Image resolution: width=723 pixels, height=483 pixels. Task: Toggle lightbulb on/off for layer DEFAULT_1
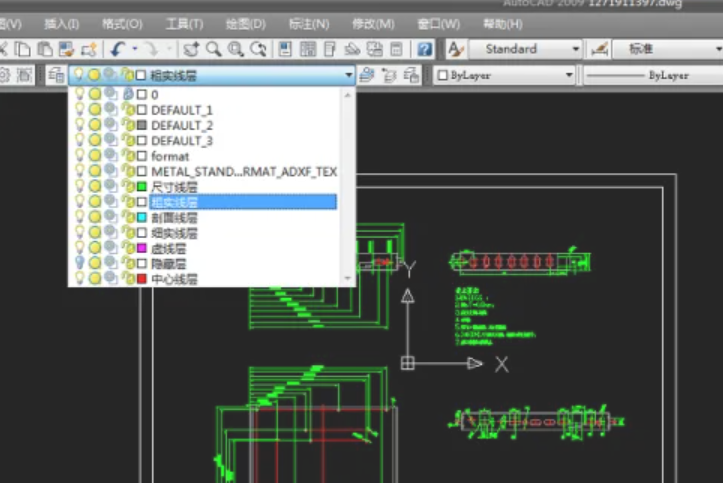(80, 109)
